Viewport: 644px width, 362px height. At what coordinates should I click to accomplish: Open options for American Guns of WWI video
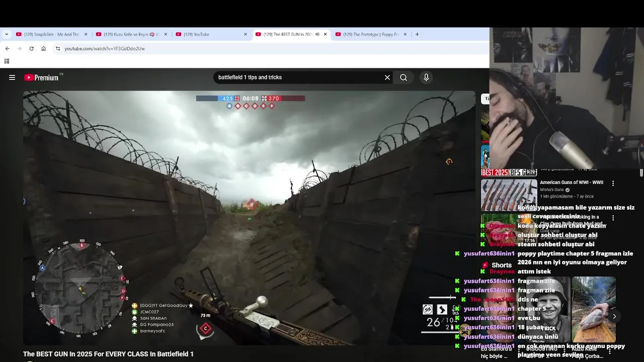[x=613, y=184]
